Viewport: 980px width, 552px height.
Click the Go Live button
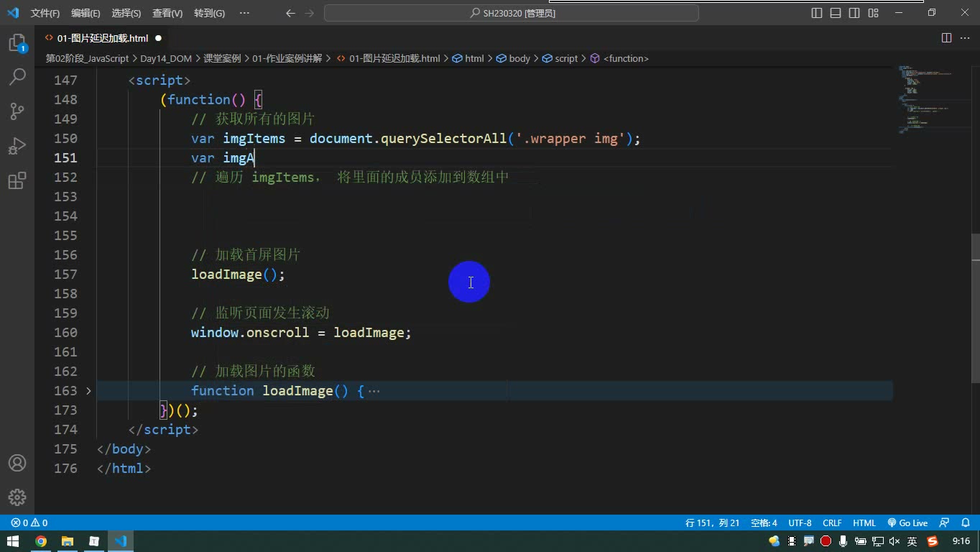907,523
